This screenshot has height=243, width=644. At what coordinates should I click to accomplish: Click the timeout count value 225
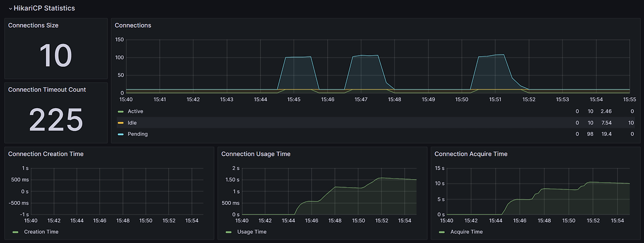pos(56,120)
